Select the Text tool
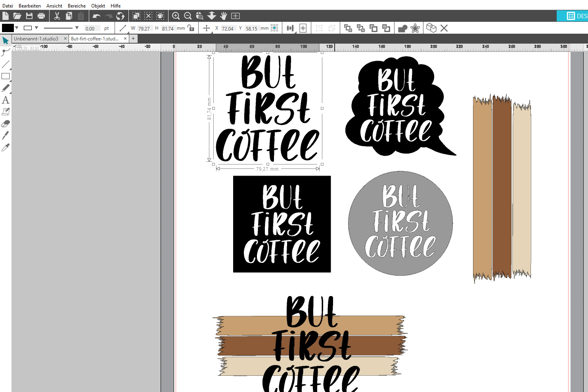 click(x=6, y=100)
